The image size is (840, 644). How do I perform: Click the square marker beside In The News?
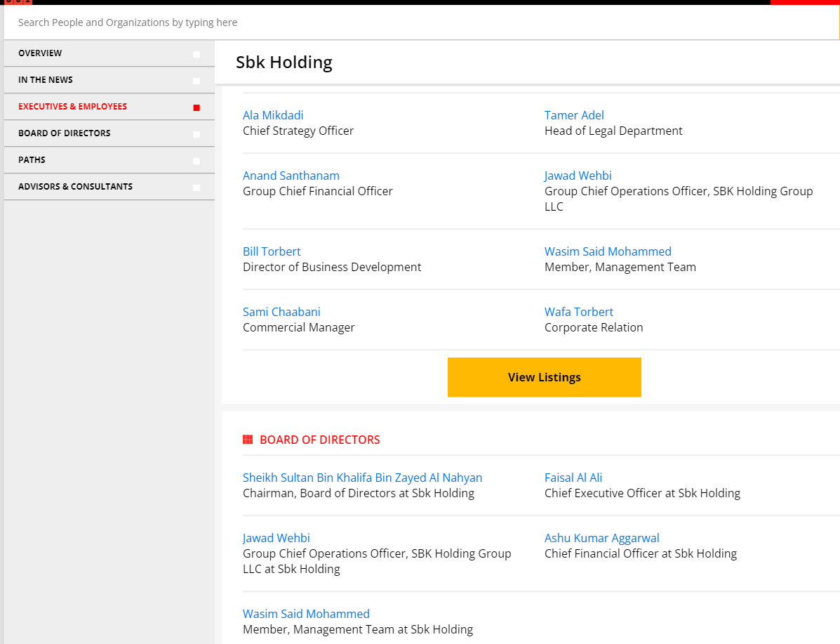pos(196,81)
